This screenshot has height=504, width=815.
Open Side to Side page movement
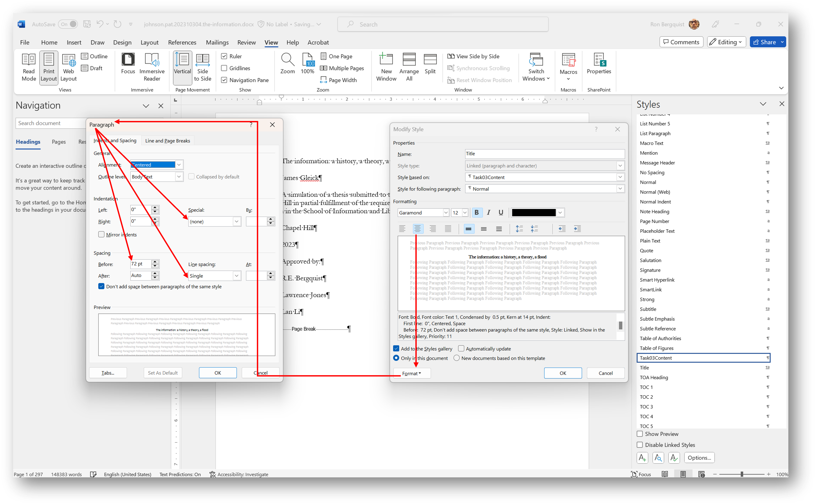pos(203,67)
